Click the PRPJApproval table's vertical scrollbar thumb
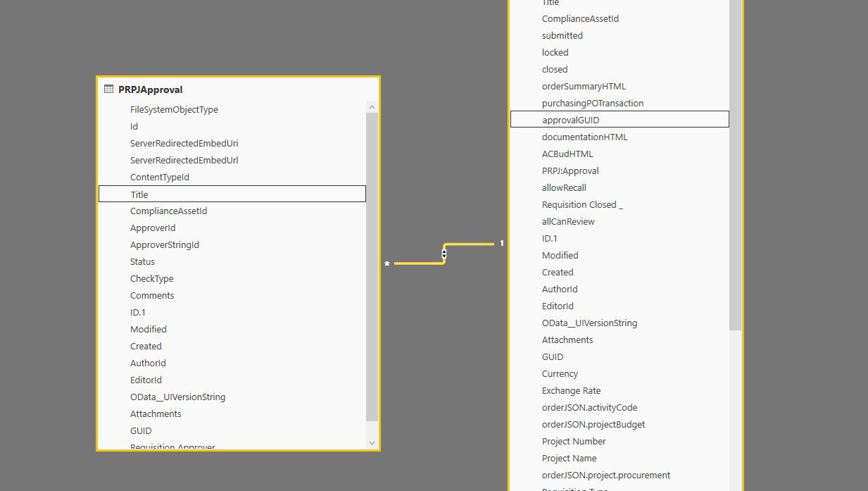Screen dimensions: 868x491 tap(372, 267)
